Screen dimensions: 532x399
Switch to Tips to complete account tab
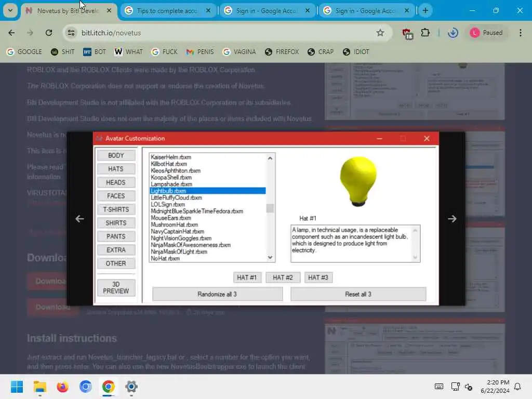168,10
